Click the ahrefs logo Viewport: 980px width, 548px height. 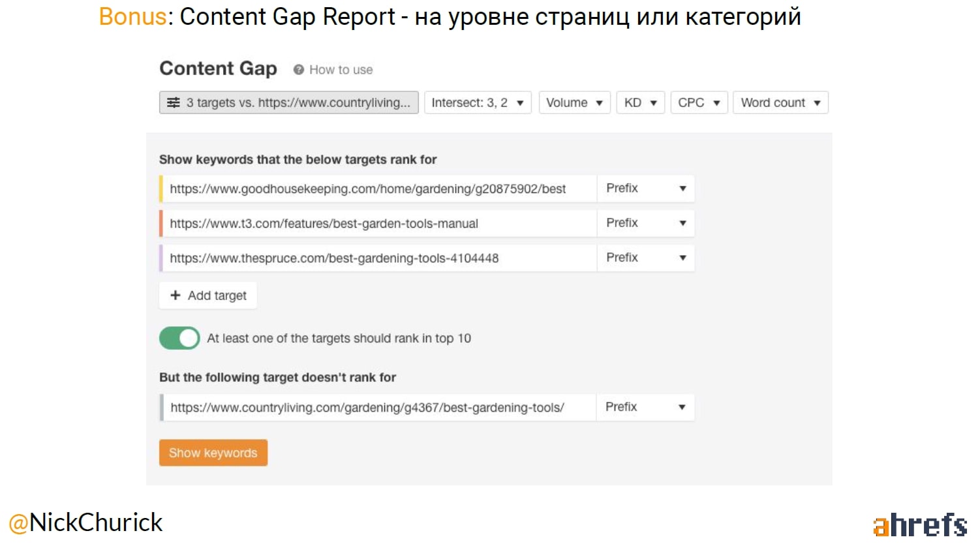(919, 525)
